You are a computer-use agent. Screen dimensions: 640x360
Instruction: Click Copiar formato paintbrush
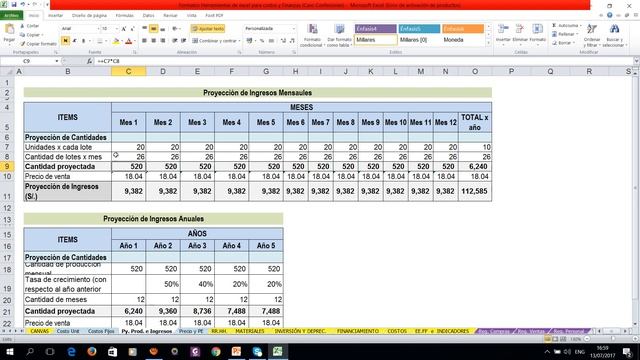pos(39,44)
